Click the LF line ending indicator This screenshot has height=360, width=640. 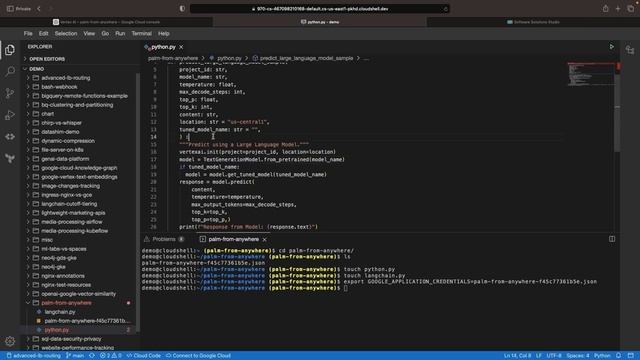point(538,356)
